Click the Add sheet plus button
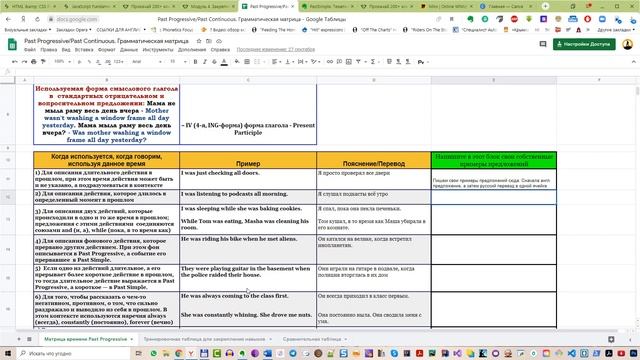Screen dimensions: 640x360 [x=19, y=339]
